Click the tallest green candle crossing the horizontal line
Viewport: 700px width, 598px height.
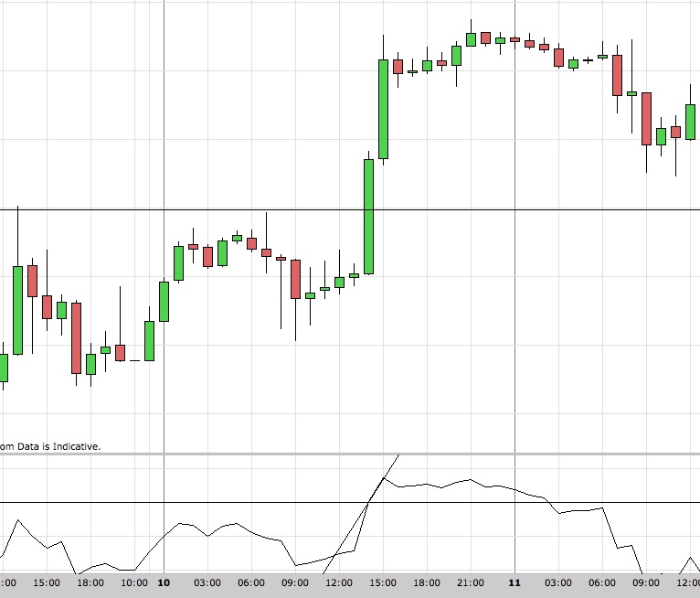[368, 217]
